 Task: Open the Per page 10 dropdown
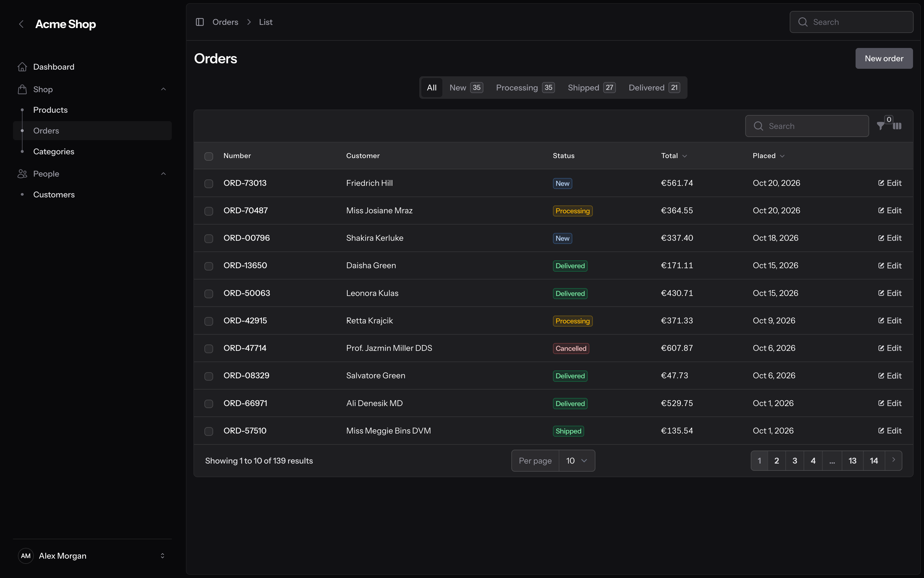(577, 461)
